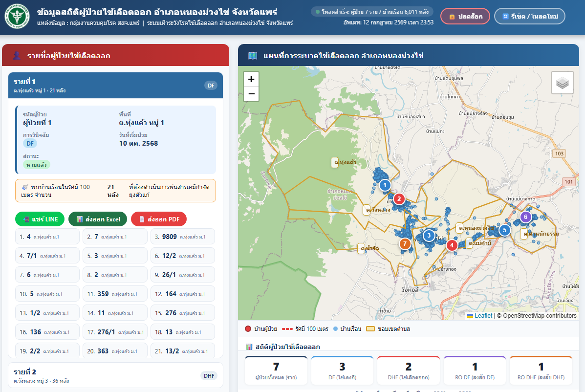
Task: Select patient marker 1 on map
Action: [x=385, y=185]
